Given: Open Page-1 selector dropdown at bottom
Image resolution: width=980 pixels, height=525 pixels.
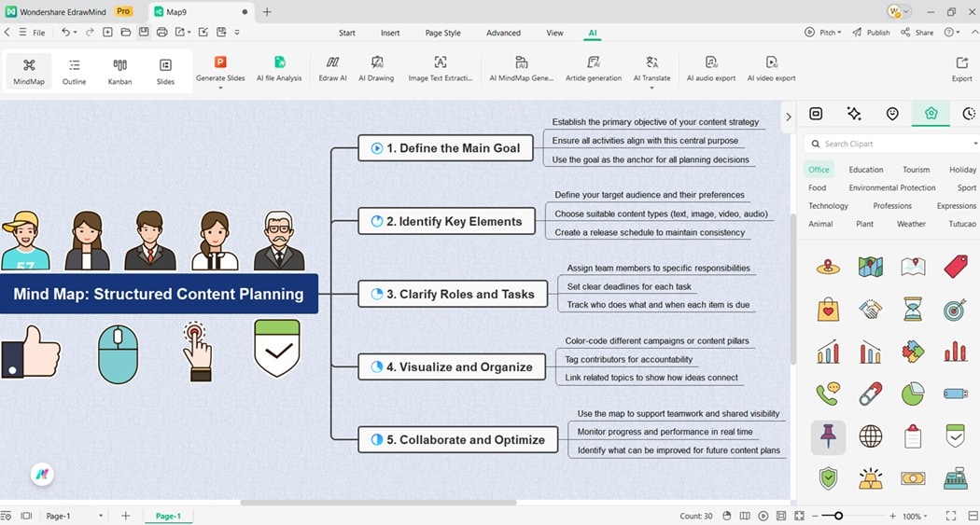Looking at the screenshot, I should pos(100,517).
